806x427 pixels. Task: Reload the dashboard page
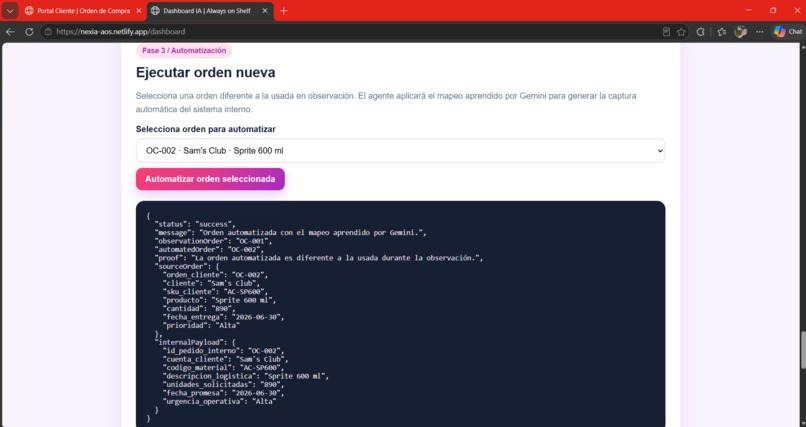tap(29, 32)
